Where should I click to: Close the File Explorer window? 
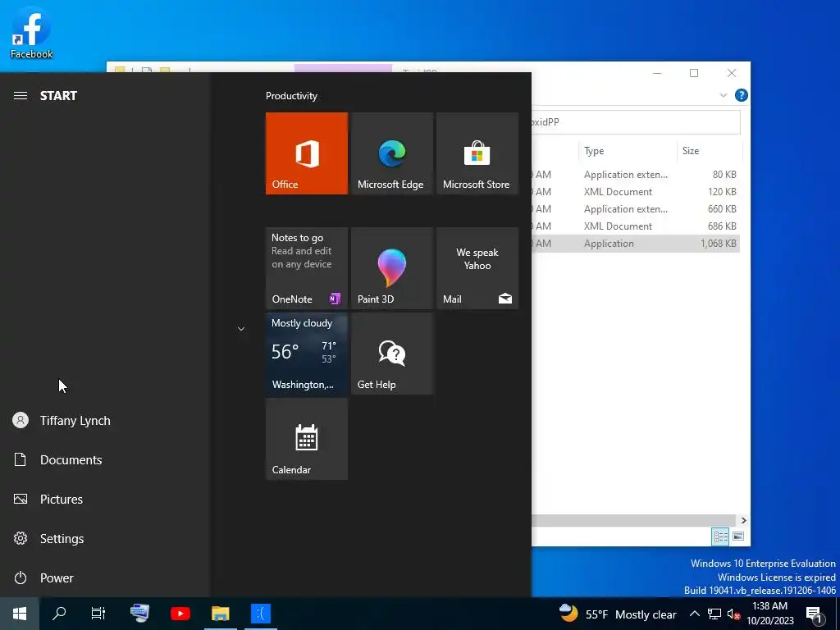(731, 73)
